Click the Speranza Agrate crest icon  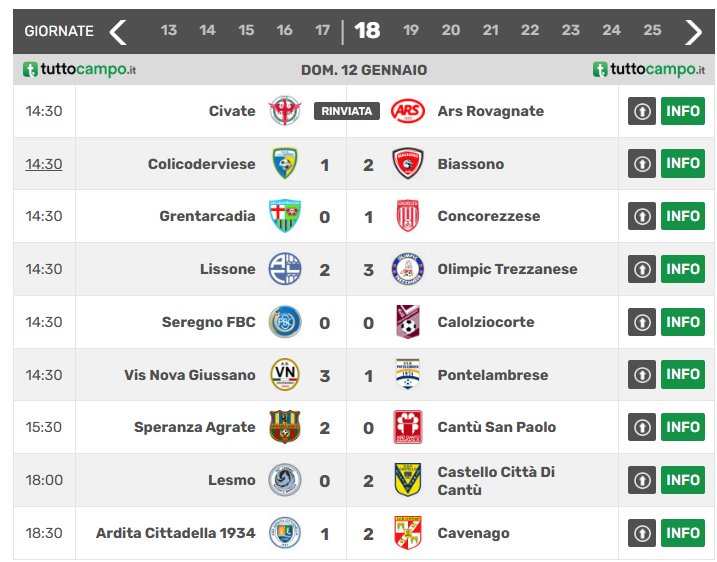click(285, 427)
